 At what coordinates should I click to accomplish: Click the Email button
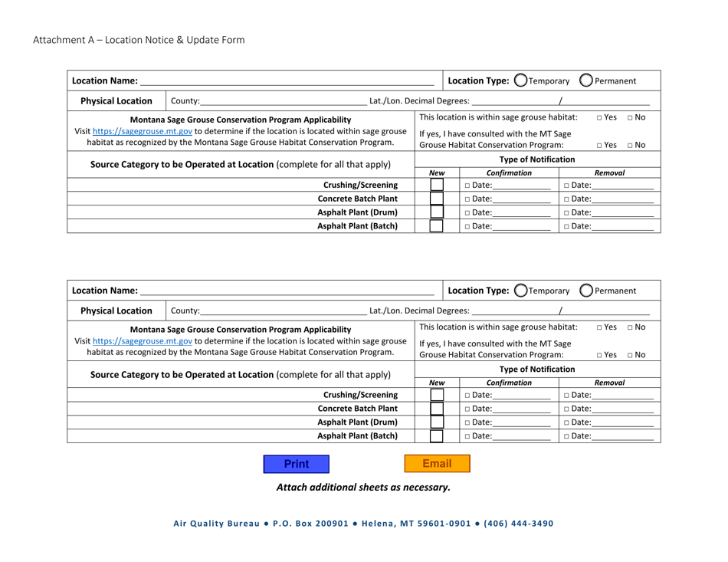[437, 464]
